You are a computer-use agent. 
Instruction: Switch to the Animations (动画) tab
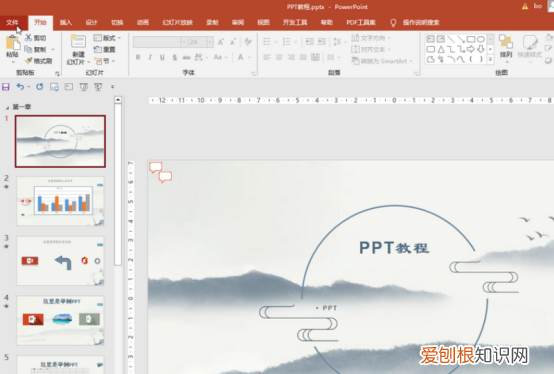click(x=143, y=23)
